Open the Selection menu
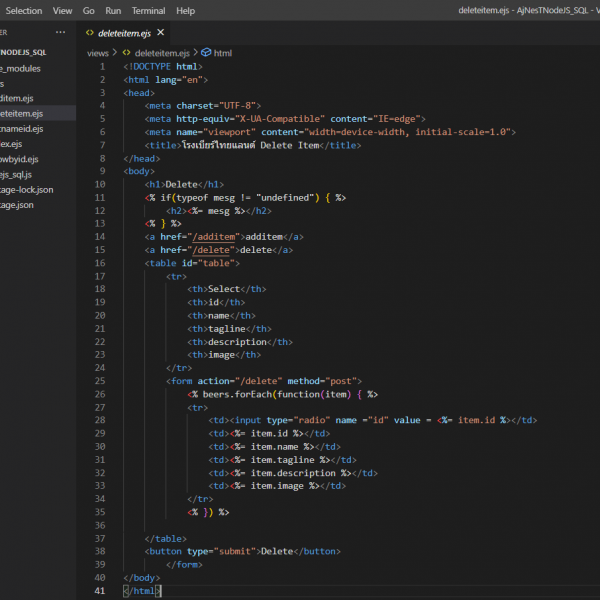 23,10
